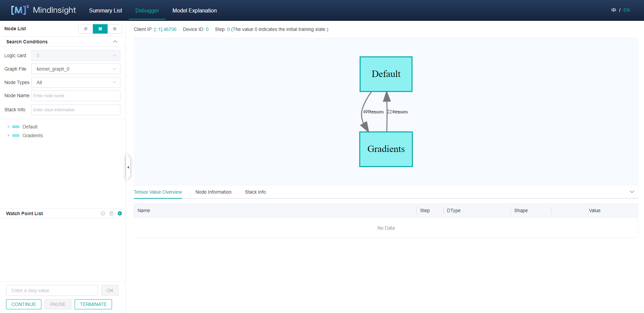Image resolution: width=644 pixels, height=313 pixels.
Task: Click the Enter node name field
Action: [76, 96]
